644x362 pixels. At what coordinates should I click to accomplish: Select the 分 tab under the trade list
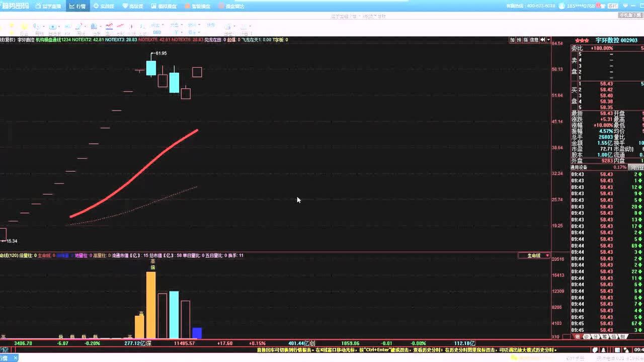click(x=596, y=336)
